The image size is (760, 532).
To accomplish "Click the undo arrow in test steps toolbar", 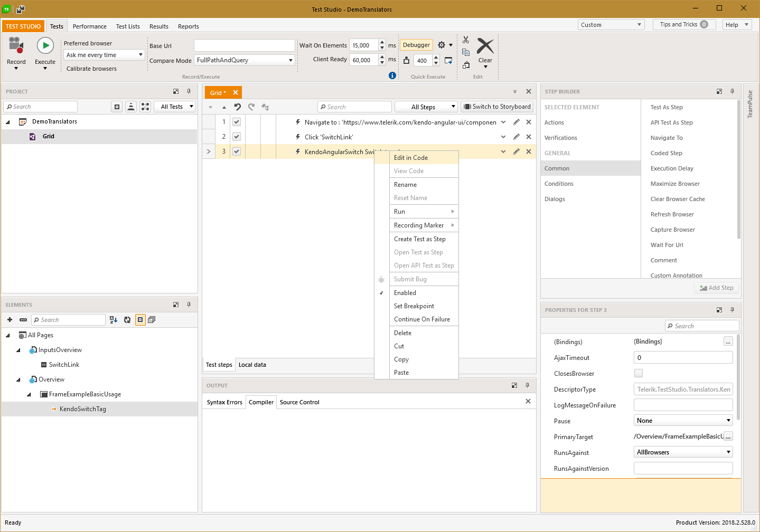I will (x=238, y=107).
